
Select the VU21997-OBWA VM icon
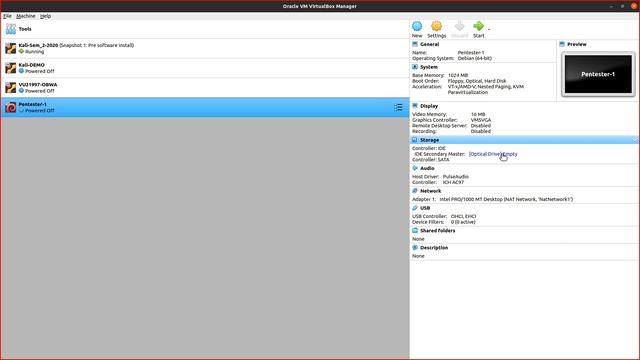11,87
